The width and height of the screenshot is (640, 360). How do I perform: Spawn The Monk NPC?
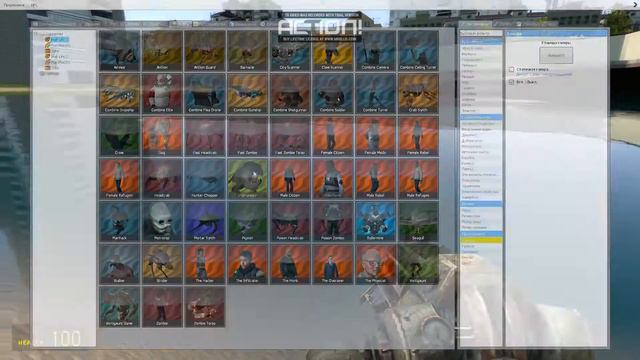click(290, 264)
